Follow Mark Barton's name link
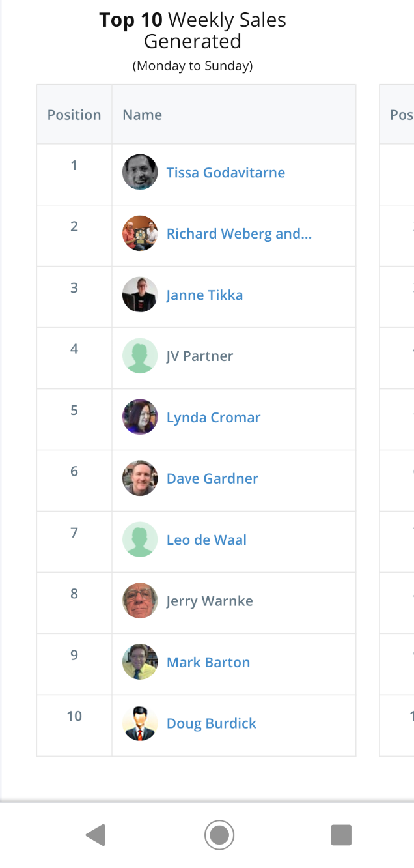Screen dimensions: 414x868 tap(208, 663)
